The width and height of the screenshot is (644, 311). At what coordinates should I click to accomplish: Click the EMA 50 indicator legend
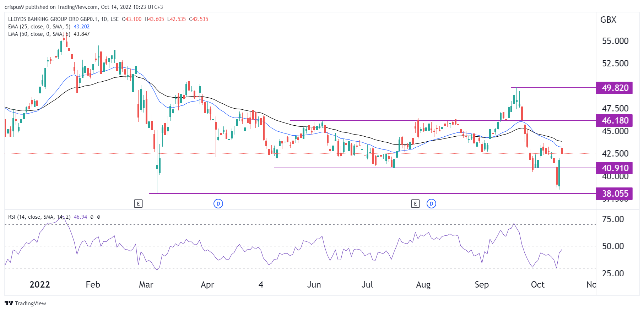click(x=39, y=34)
